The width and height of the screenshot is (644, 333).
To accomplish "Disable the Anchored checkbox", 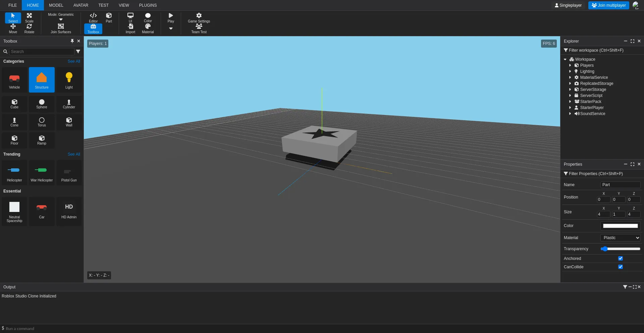I will point(621,258).
